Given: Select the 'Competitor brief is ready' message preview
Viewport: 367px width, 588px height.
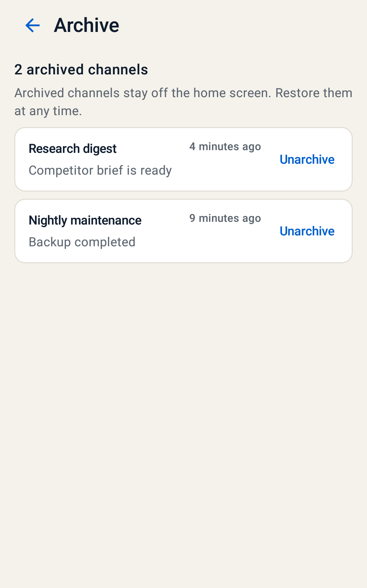Looking at the screenshot, I should [100, 171].
